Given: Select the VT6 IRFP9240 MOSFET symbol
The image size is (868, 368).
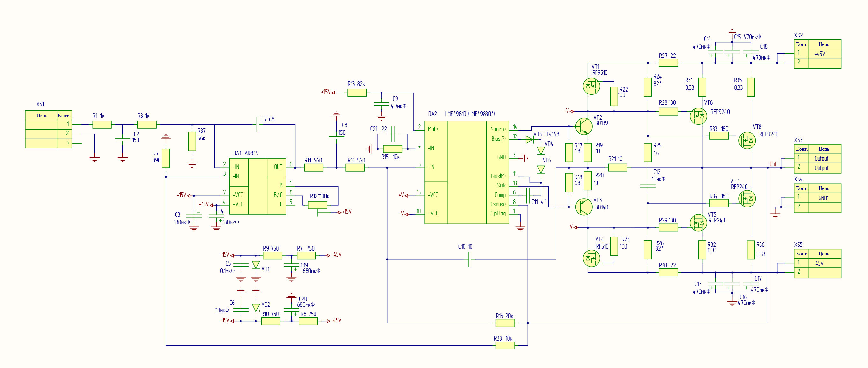Looking at the screenshot, I should point(699,116).
